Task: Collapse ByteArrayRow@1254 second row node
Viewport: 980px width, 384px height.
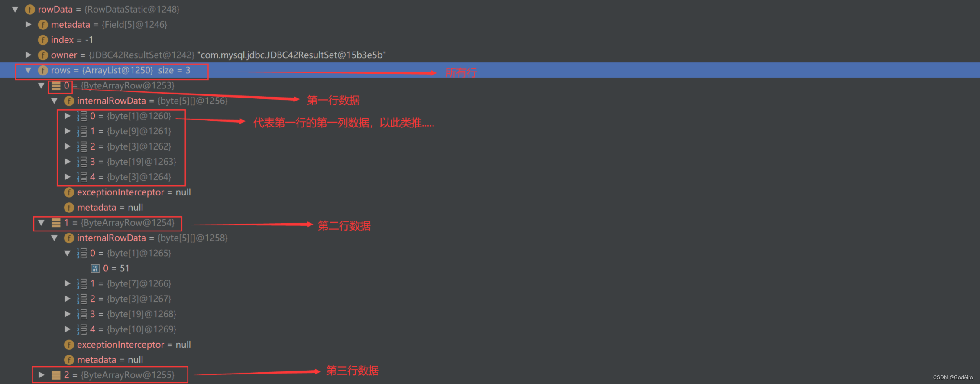Action: [x=42, y=223]
